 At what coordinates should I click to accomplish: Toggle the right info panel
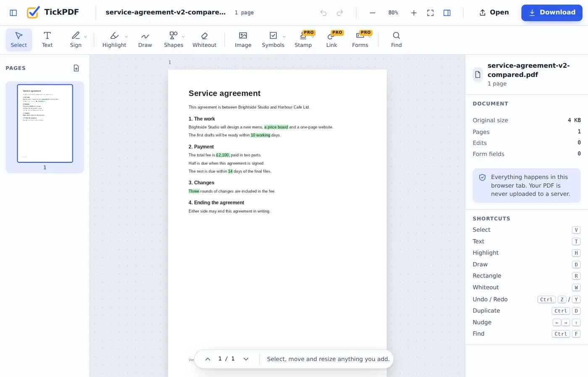pos(447,13)
